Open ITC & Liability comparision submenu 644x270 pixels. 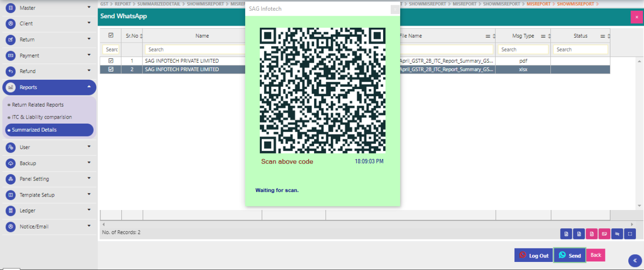tap(42, 117)
